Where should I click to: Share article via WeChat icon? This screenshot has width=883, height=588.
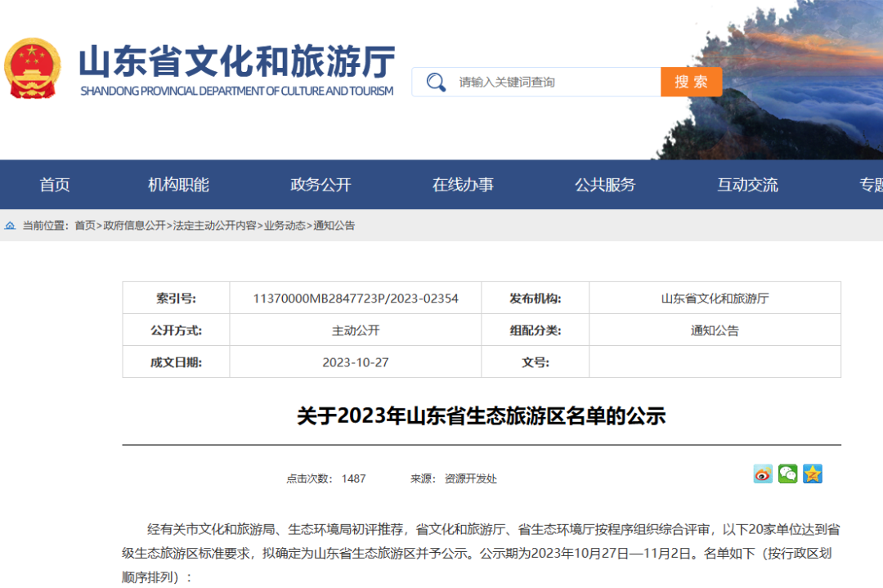[x=787, y=474]
